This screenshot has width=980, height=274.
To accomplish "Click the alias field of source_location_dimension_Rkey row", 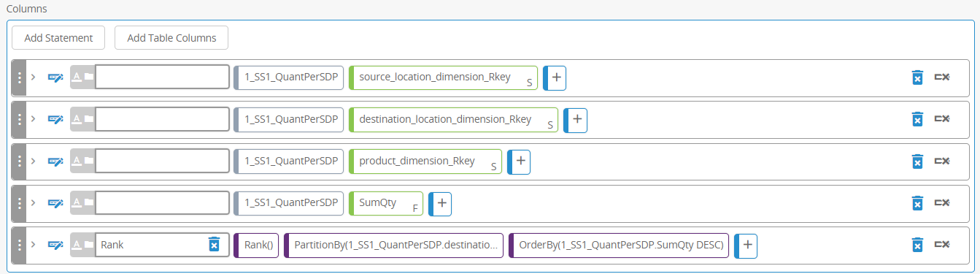I will (x=162, y=77).
